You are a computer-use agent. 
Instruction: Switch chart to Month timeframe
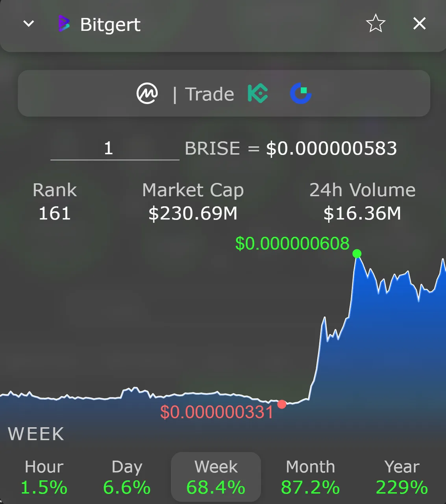(310, 477)
